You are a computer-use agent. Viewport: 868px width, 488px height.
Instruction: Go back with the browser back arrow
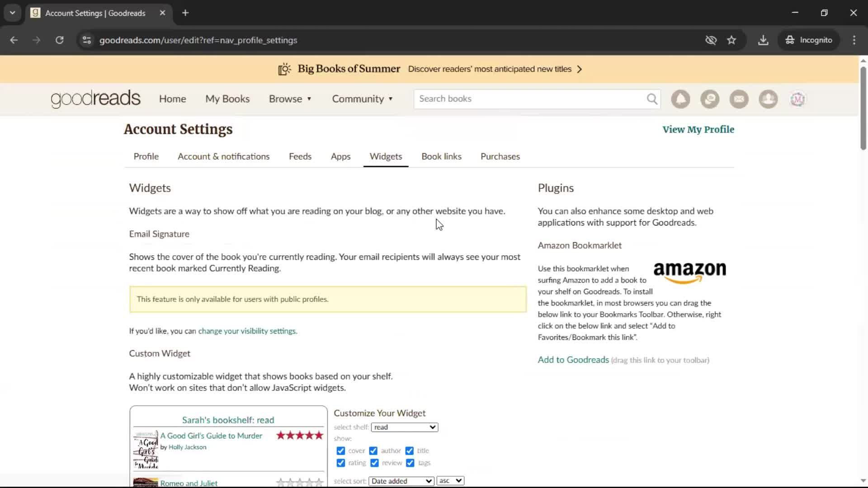14,40
